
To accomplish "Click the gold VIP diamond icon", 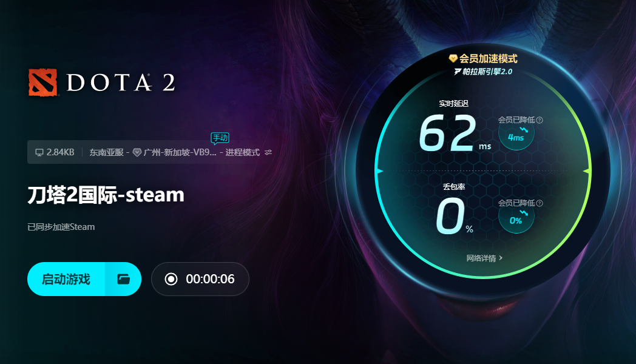I will pyautogui.click(x=453, y=59).
